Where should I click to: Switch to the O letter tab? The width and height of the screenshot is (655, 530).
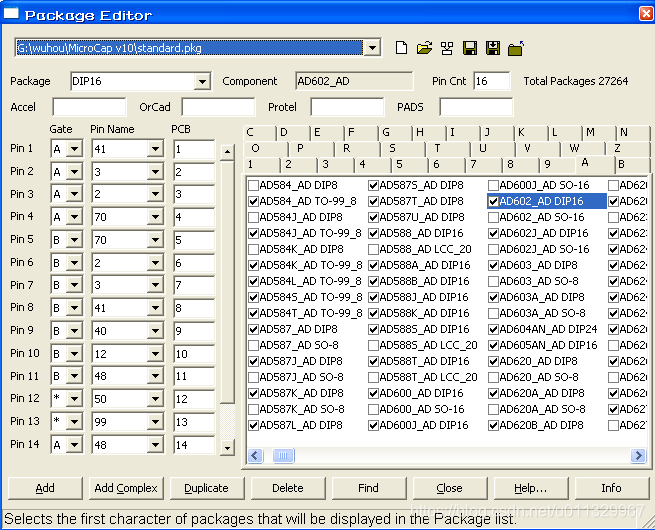click(x=266, y=149)
